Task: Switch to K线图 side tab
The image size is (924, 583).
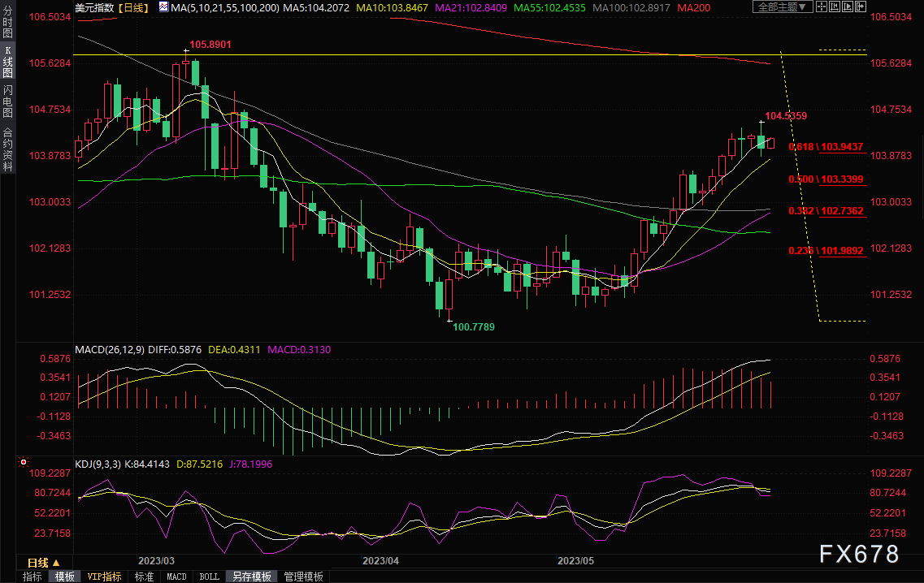Action: pyautogui.click(x=7, y=62)
